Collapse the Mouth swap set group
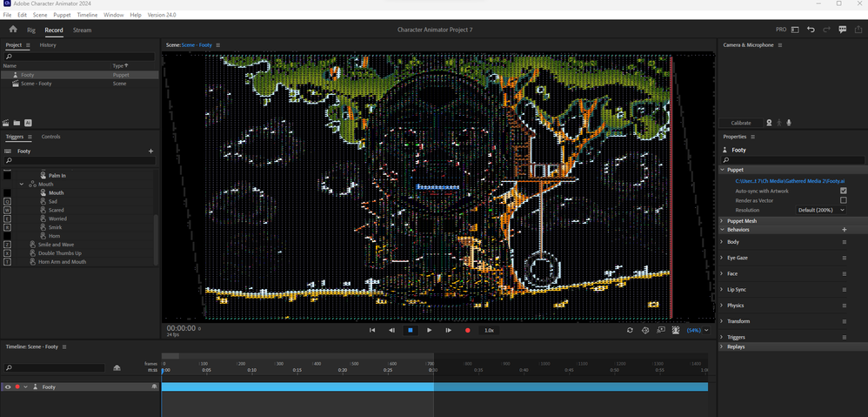Image resolution: width=868 pixels, height=417 pixels. [22, 185]
